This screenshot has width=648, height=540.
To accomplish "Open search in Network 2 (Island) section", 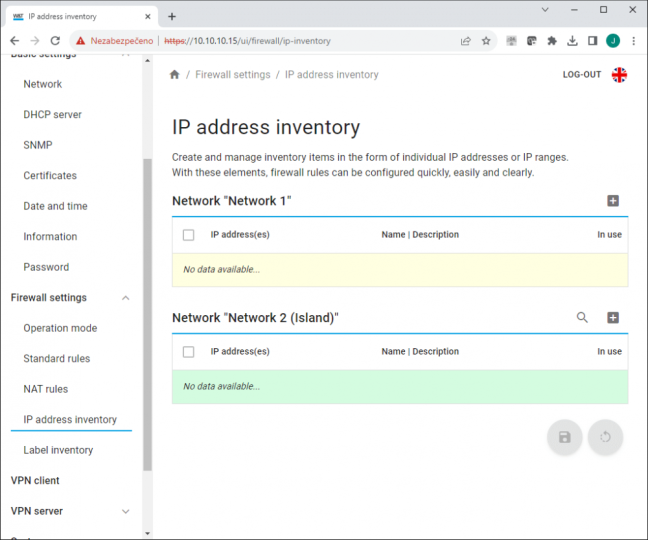I will click(582, 318).
